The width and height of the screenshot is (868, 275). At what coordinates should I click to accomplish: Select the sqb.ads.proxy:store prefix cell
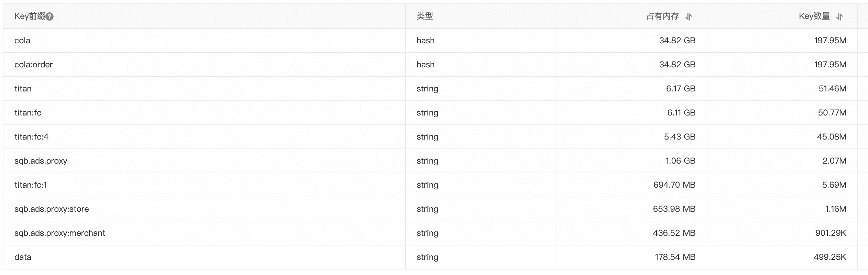point(52,209)
